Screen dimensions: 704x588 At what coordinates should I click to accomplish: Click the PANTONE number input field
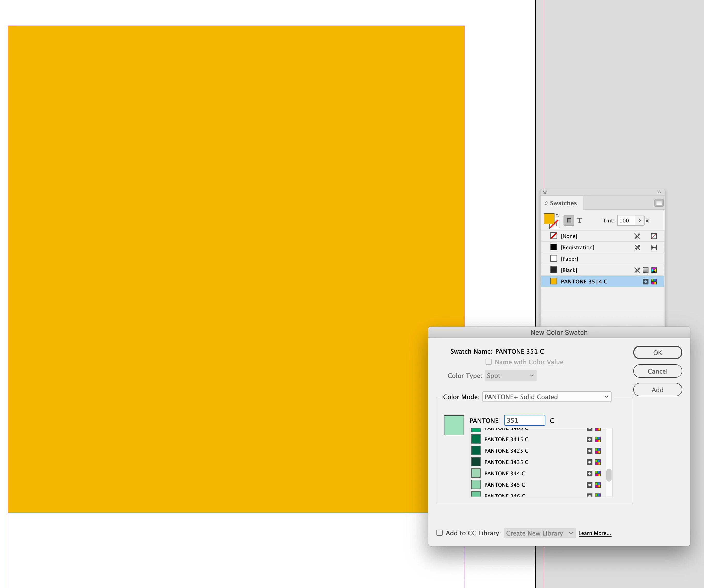524,420
